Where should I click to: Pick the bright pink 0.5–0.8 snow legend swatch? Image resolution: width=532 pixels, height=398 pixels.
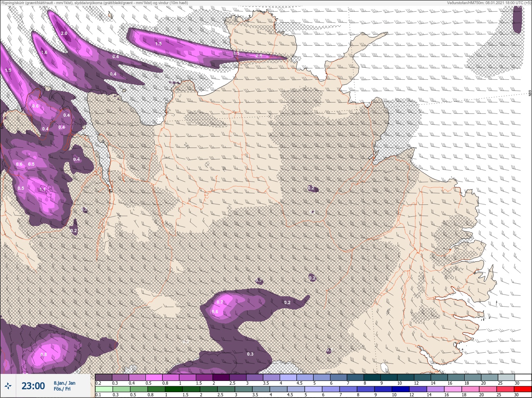[154, 377]
